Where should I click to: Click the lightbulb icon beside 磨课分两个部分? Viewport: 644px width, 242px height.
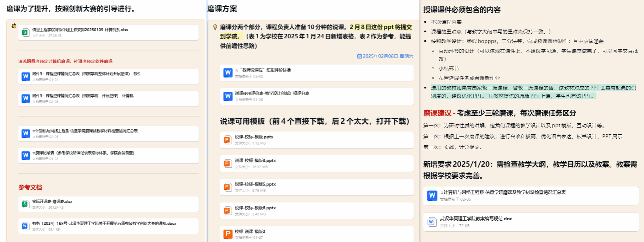(x=215, y=27)
